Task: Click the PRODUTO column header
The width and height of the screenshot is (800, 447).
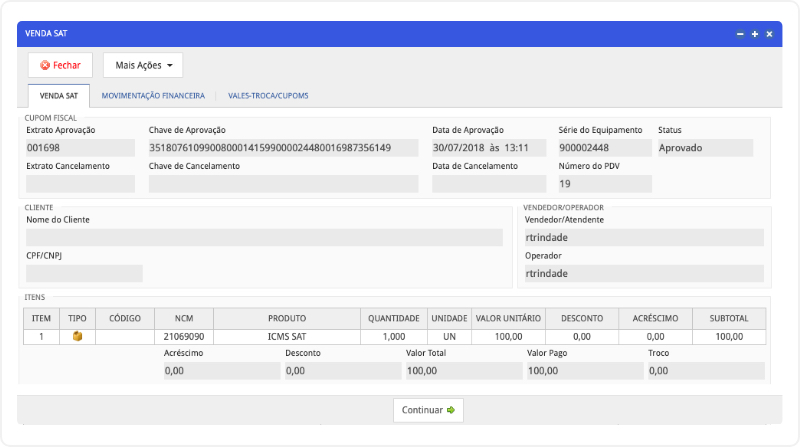Action: click(287, 318)
